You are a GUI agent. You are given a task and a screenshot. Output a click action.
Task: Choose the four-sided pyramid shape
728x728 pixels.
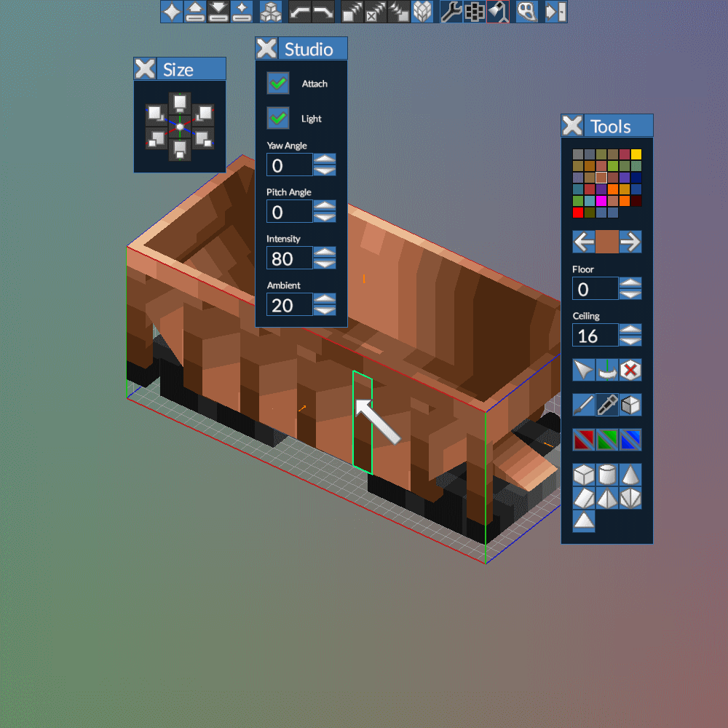click(x=607, y=498)
